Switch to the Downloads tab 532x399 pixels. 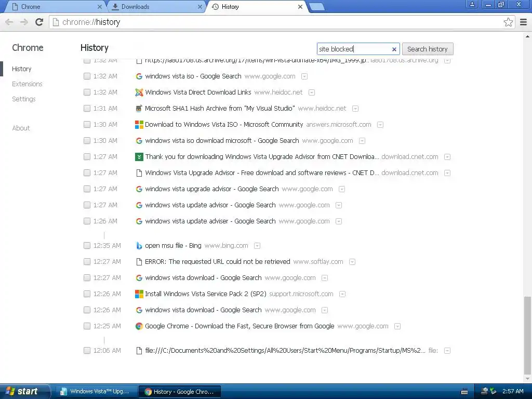coord(156,7)
